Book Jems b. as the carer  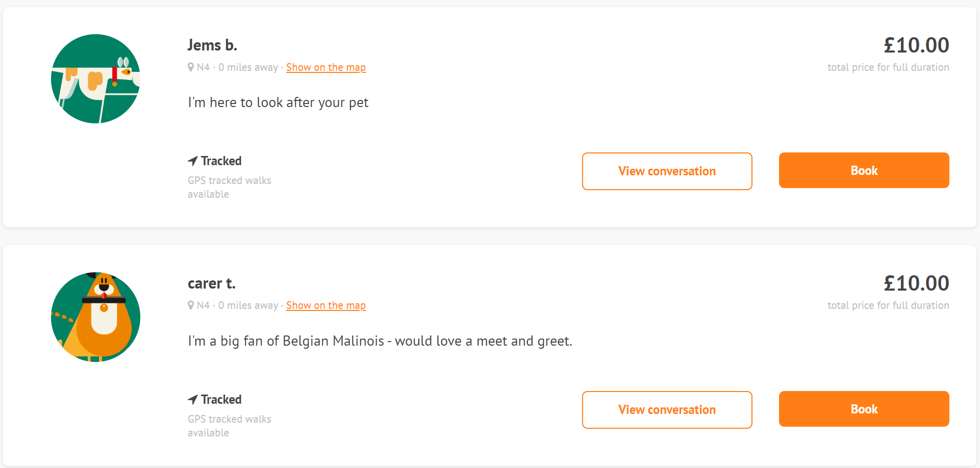[864, 170]
